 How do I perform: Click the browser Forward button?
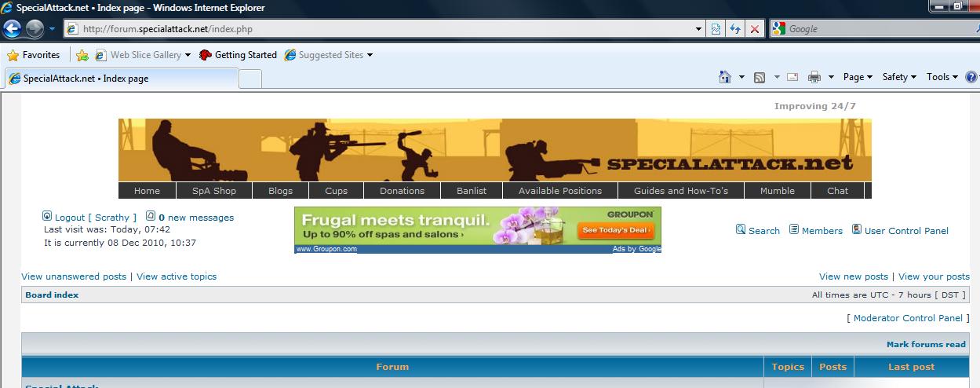click(x=35, y=29)
